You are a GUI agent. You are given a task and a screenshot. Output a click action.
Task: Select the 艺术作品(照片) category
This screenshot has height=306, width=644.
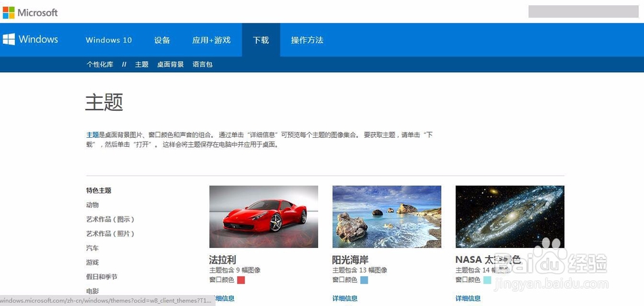[x=110, y=234]
